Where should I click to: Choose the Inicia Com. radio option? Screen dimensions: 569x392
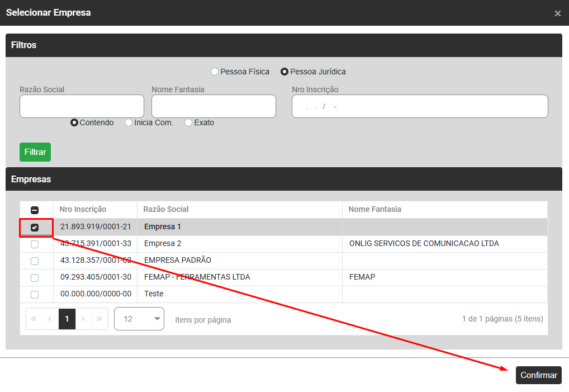pos(129,122)
